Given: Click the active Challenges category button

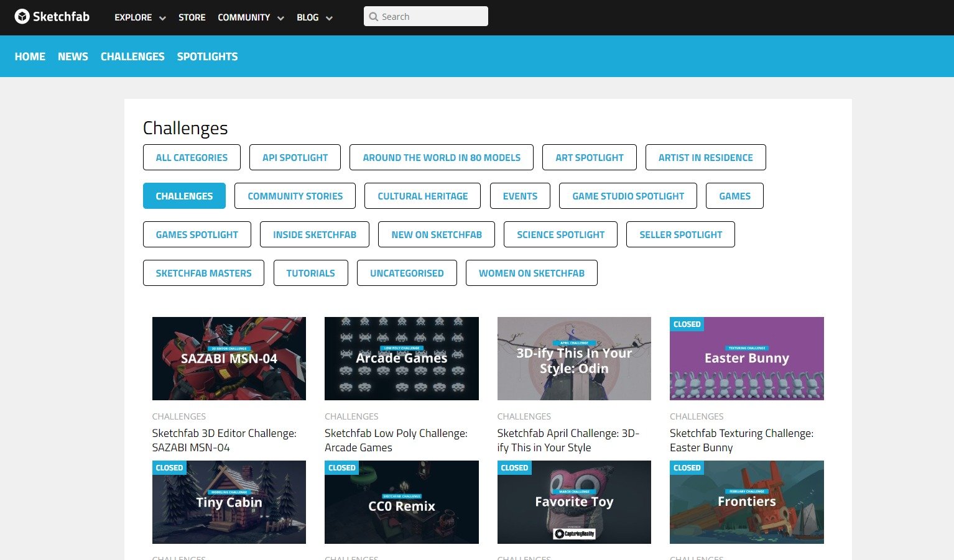Looking at the screenshot, I should [184, 196].
